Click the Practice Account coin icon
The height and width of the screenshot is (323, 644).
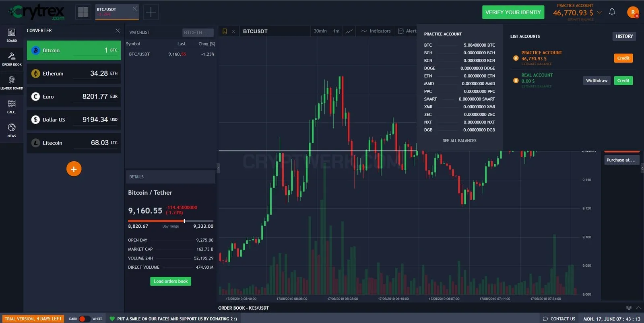(516, 58)
